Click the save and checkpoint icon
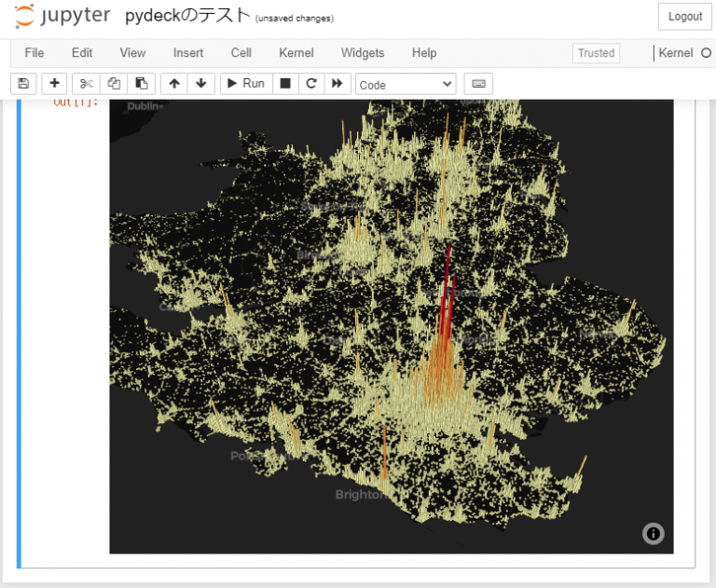This screenshot has height=588, width=716. click(x=23, y=84)
